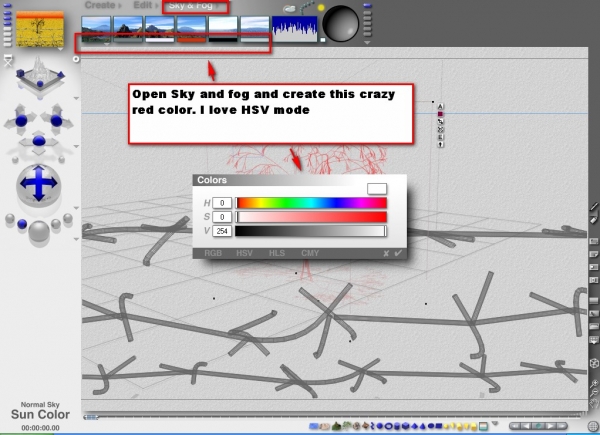
Task: Click the A attributes icon beside selected object
Action: pyautogui.click(x=440, y=106)
